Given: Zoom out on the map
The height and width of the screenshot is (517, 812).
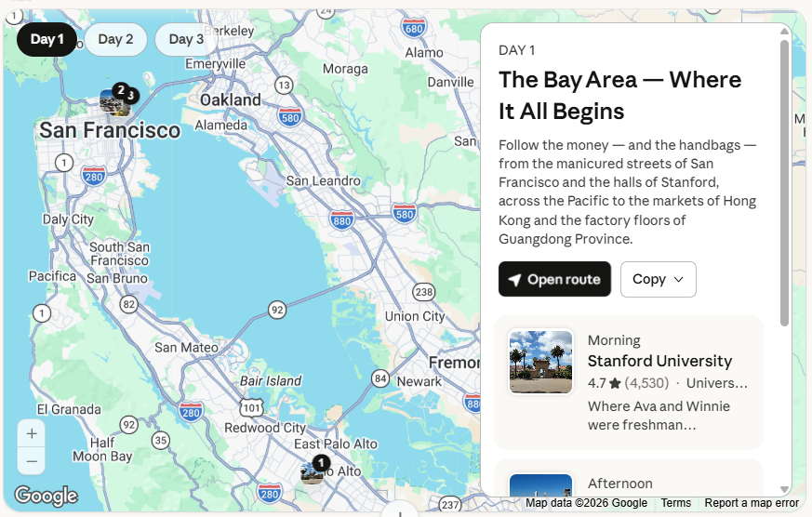Looking at the screenshot, I should tap(32, 460).
